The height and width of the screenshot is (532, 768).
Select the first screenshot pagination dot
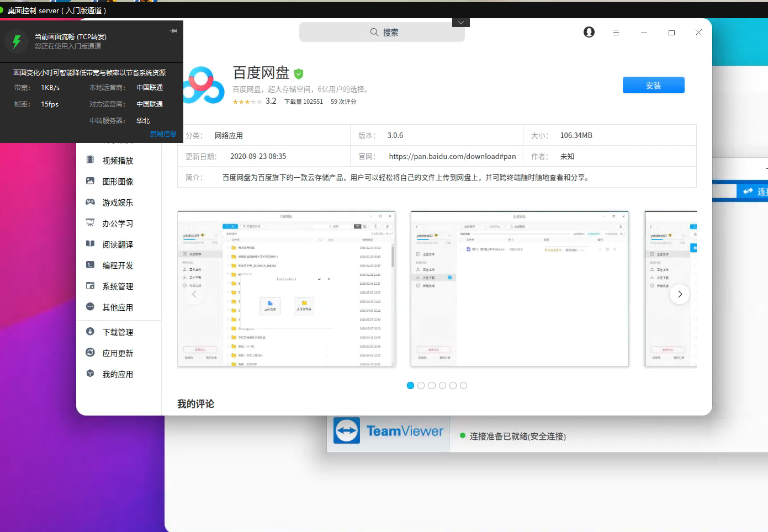click(410, 386)
